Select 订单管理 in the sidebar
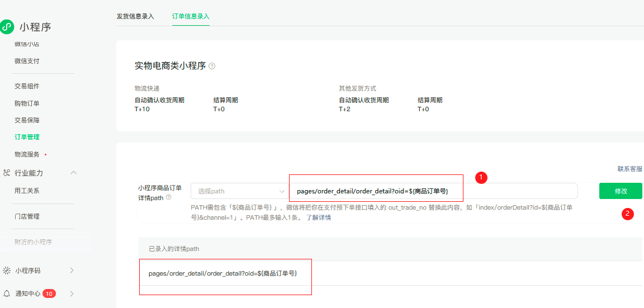 tap(27, 137)
